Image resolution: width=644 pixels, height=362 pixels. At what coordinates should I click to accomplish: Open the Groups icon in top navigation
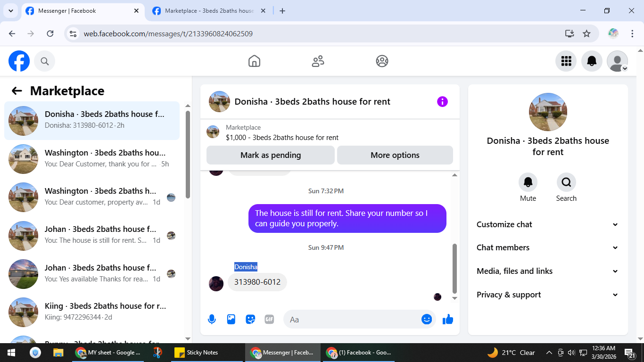pos(382,61)
